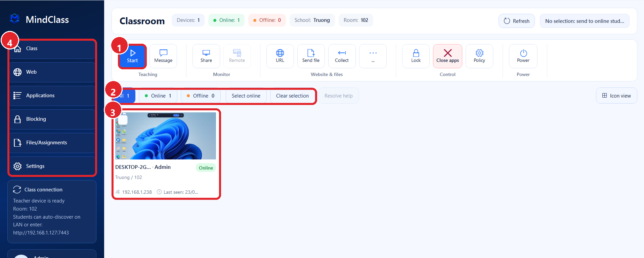Go to Files/Assignments in sidebar
Screen dimensions: 644x258
(x=52, y=143)
